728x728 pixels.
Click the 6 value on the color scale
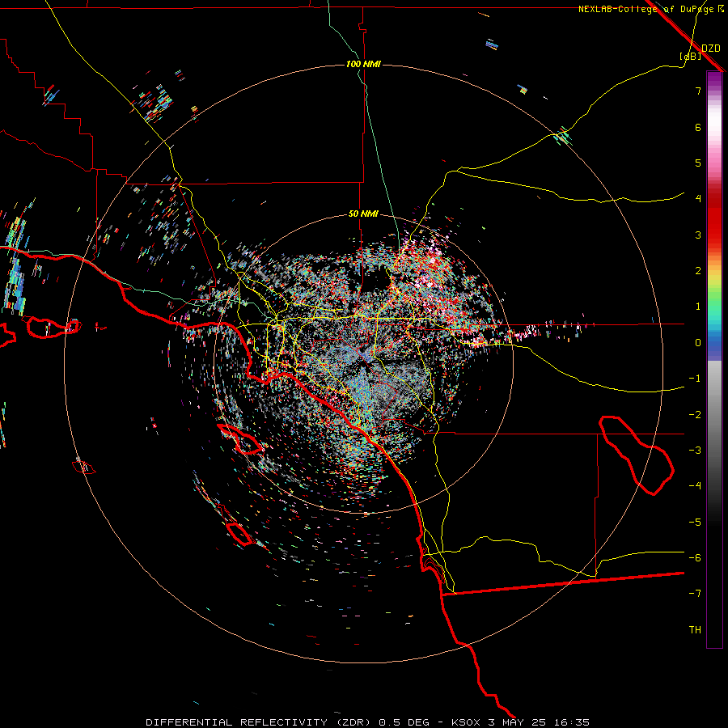click(x=698, y=127)
